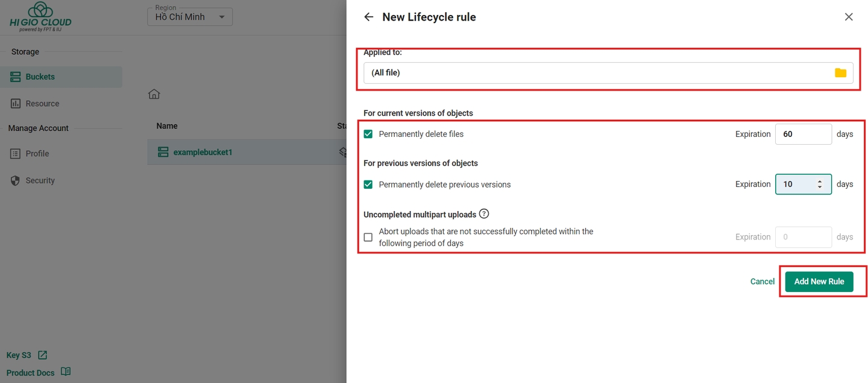Image resolution: width=868 pixels, height=383 pixels.
Task: Click the examplebucket1 bucket icon
Action: coord(163,152)
